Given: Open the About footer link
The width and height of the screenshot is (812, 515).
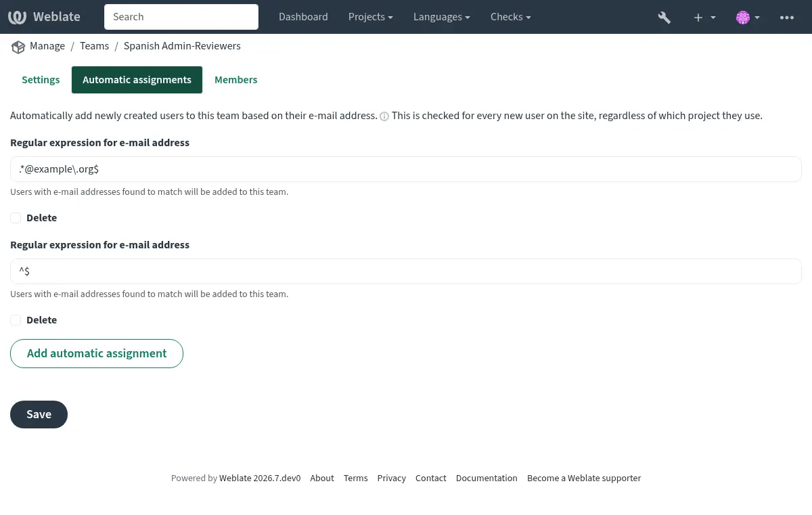Looking at the screenshot, I should [322, 478].
